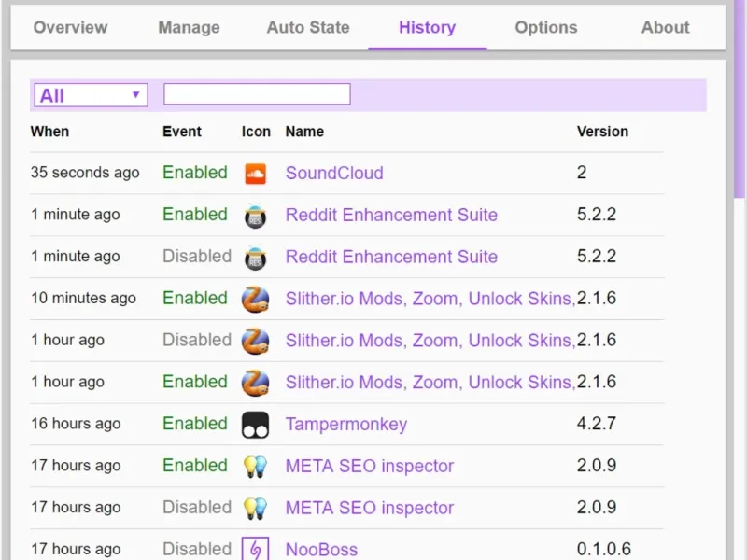Select the History tab
The width and height of the screenshot is (747, 560).
tap(427, 27)
